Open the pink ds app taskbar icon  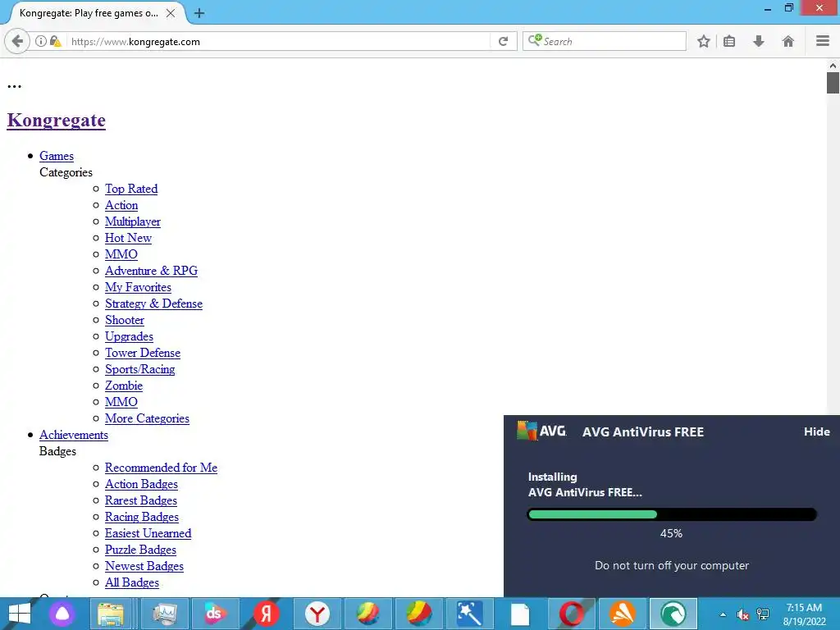click(x=214, y=614)
